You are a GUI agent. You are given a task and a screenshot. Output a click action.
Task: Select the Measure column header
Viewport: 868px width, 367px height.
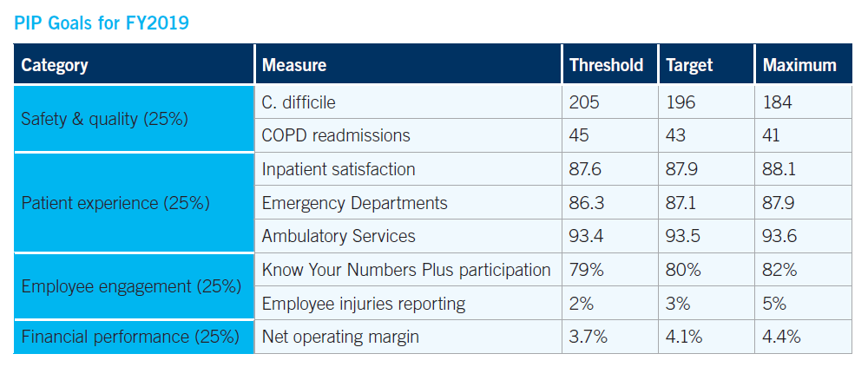(294, 65)
